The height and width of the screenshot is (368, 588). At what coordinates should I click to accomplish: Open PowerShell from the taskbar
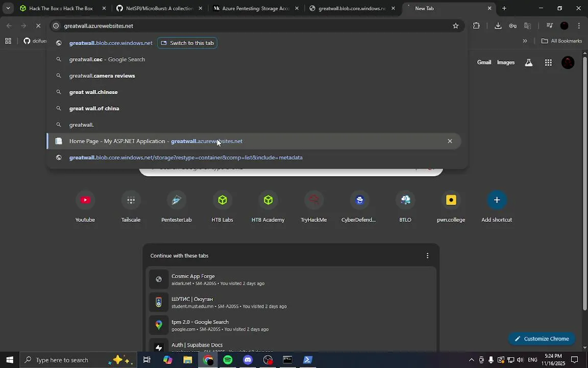click(x=307, y=360)
